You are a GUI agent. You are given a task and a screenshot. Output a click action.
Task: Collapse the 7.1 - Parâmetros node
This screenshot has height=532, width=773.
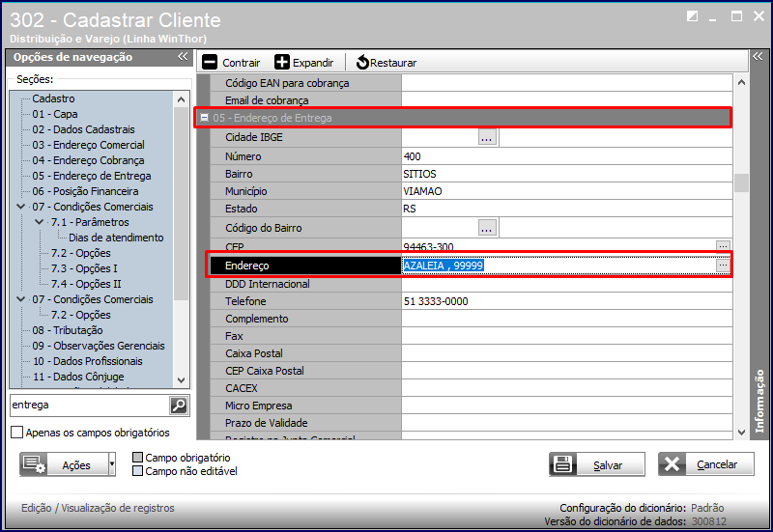[40, 222]
